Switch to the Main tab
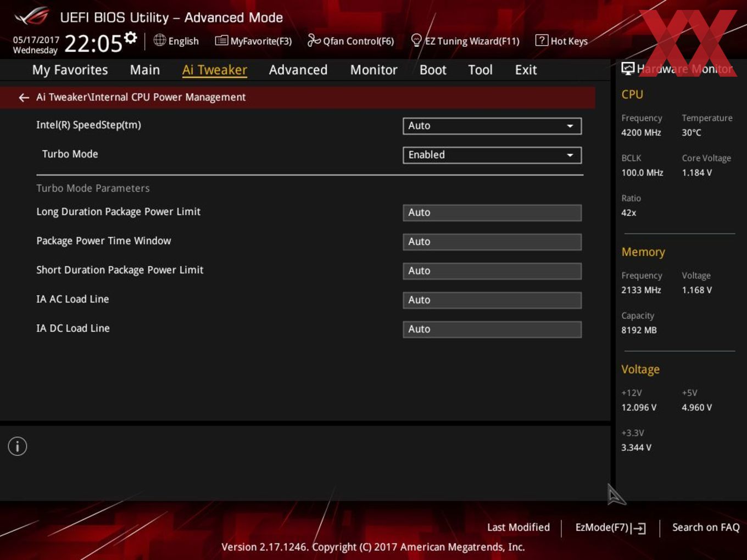The height and width of the screenshot is (560, 747). (145, 70)
